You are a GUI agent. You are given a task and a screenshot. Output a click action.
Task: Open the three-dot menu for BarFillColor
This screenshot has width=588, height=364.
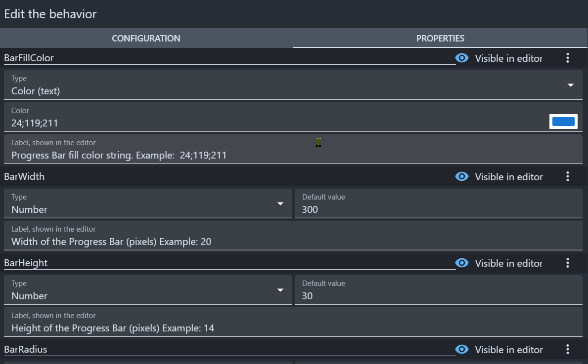pyautogui.click(x=567, y=58)
